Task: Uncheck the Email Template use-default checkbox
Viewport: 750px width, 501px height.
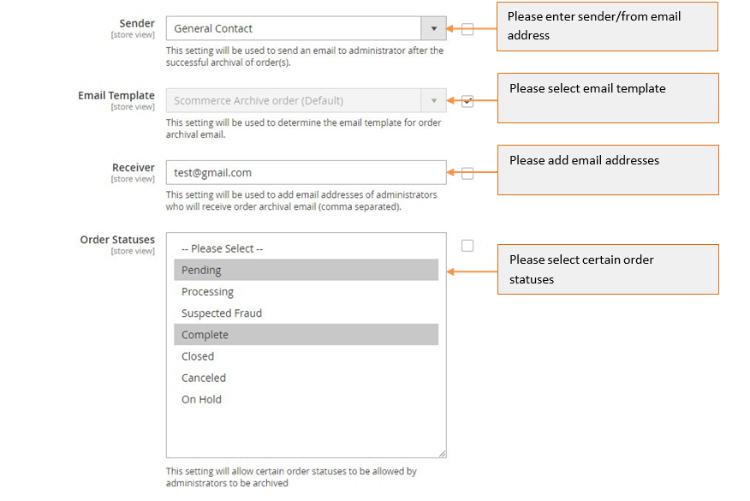Action: coord(467,101)
